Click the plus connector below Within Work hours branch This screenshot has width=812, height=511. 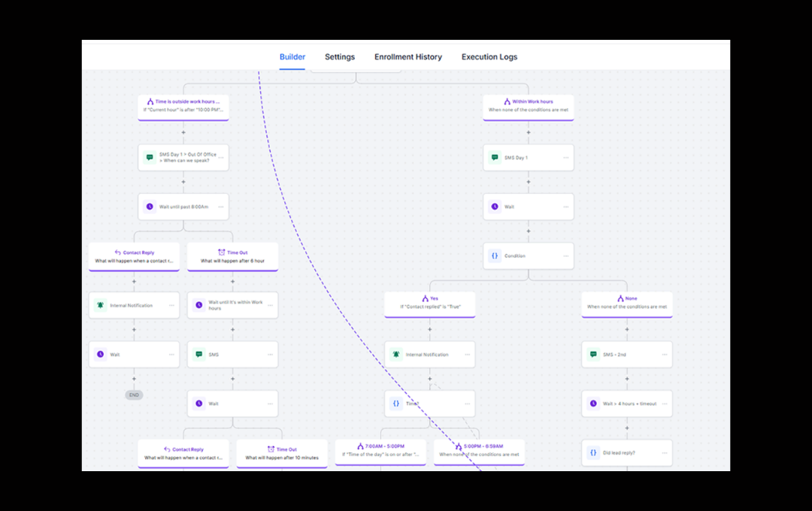coord(529,133)
